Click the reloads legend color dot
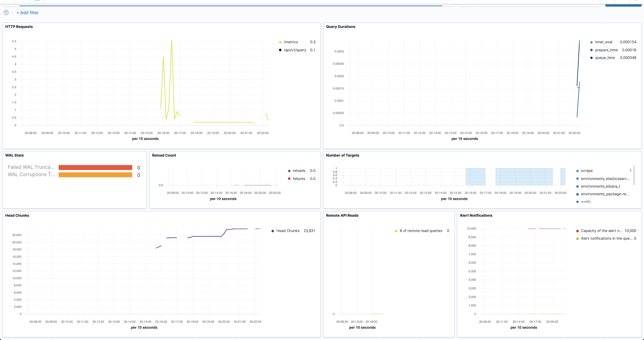 pyautogui.click(x=289, y=171)
